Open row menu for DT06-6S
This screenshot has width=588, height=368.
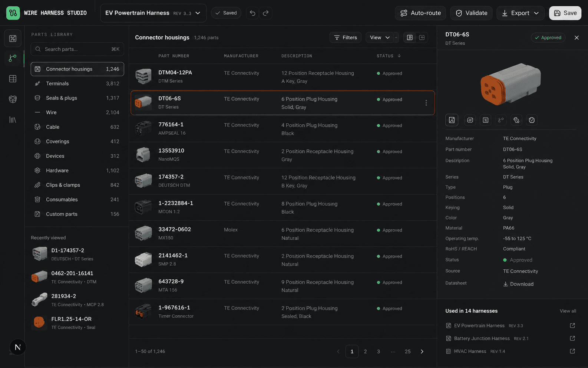(426, 103)
